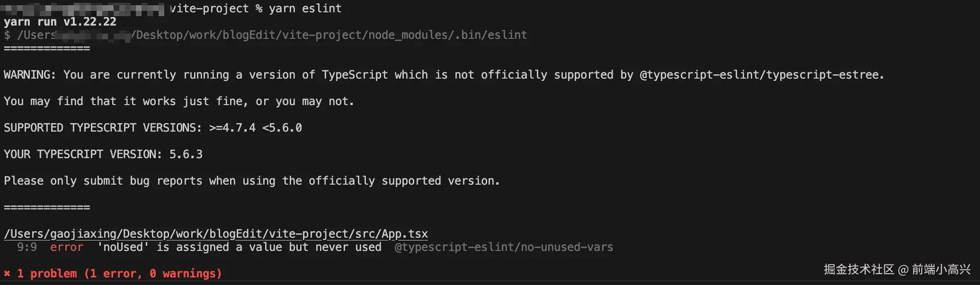
Task: Click the 'Please only submit bug reports' line
Action: 251,181
